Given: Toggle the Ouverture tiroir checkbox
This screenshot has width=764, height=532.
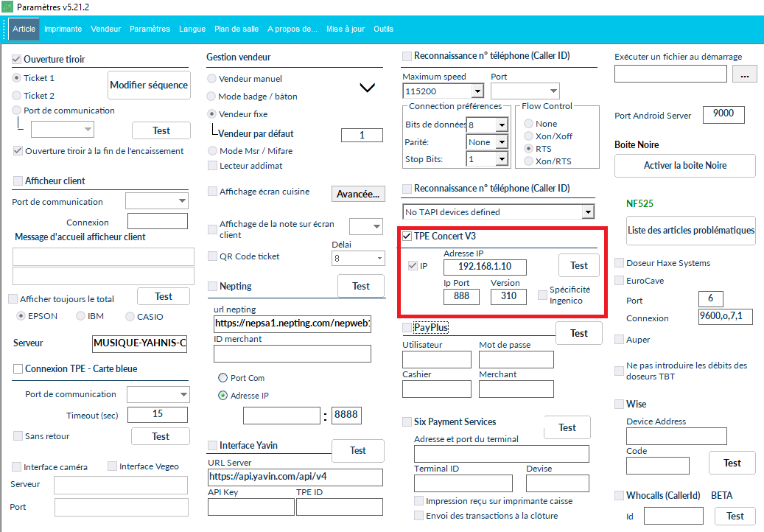Looking at the screenshot, I should [x=17, y=59].
